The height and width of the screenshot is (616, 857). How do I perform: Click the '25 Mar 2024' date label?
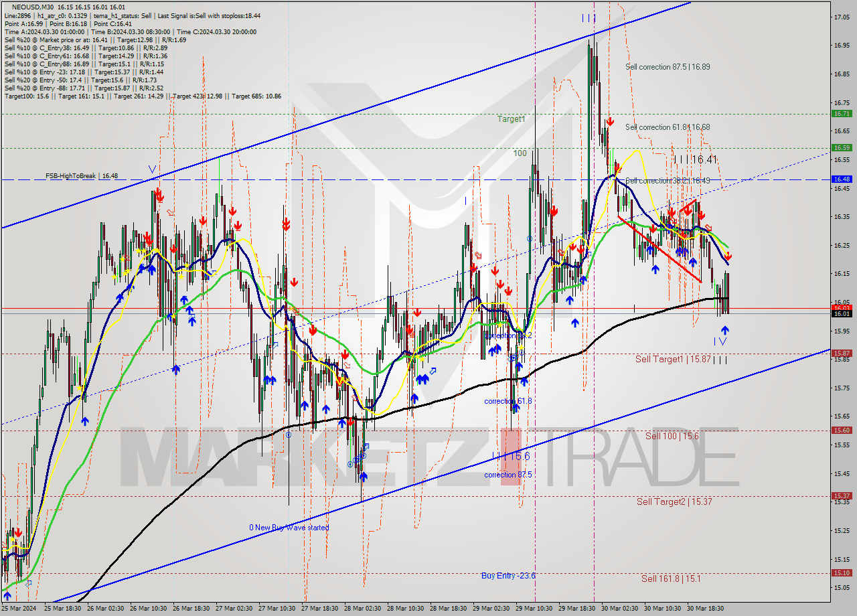[20, 609]
